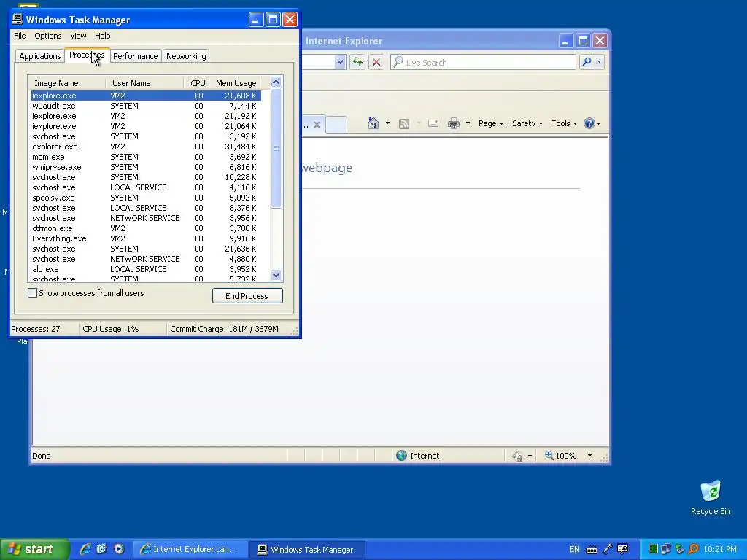Click the handwriting pen icon in language bar
The height and width of the screenshot is (560, 747).
(x=608, y=549)
